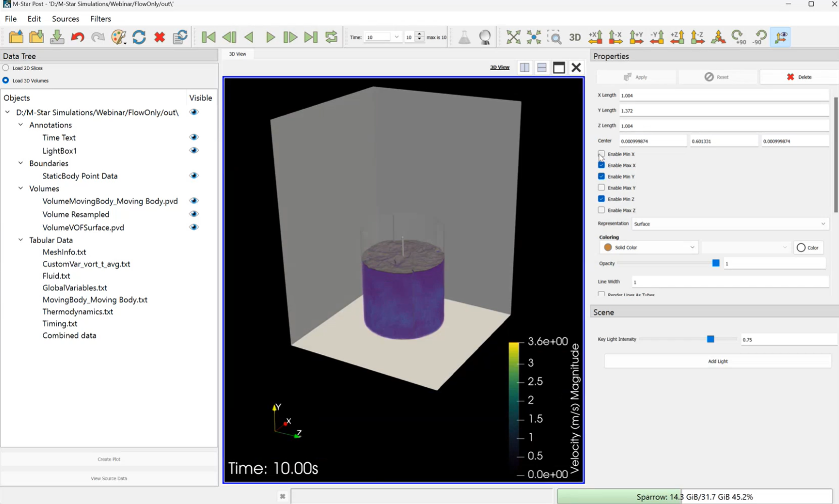The height and width of the screenshot is (504, 839).
Task: Set view direction to -X
Action: click(x=616, y=37)
